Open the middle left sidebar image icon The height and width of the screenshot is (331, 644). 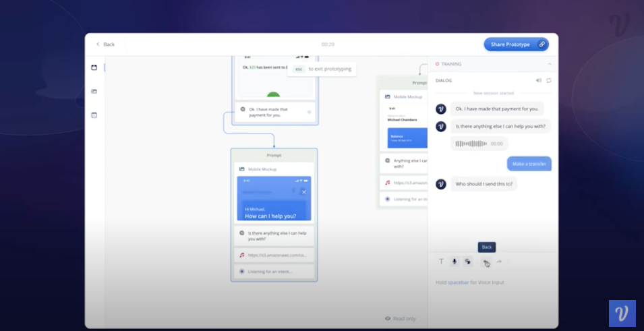[94, 91]
